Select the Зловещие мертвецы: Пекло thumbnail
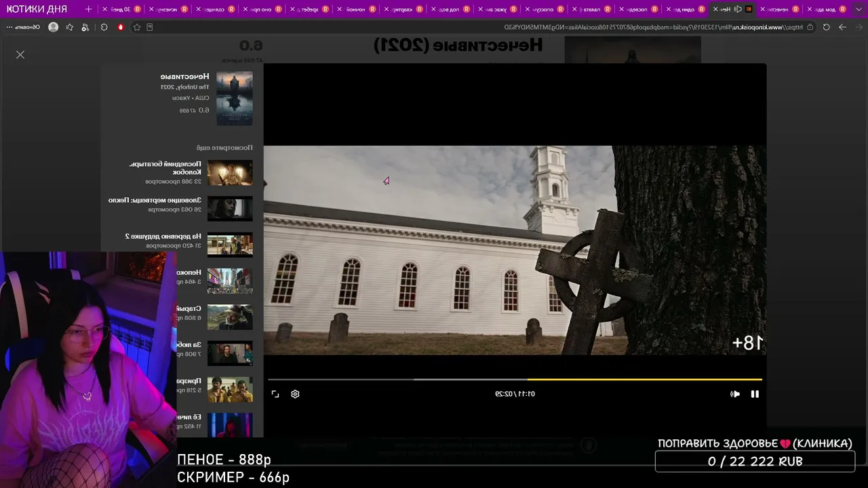868x488 pixels. [x=230, y=209]
